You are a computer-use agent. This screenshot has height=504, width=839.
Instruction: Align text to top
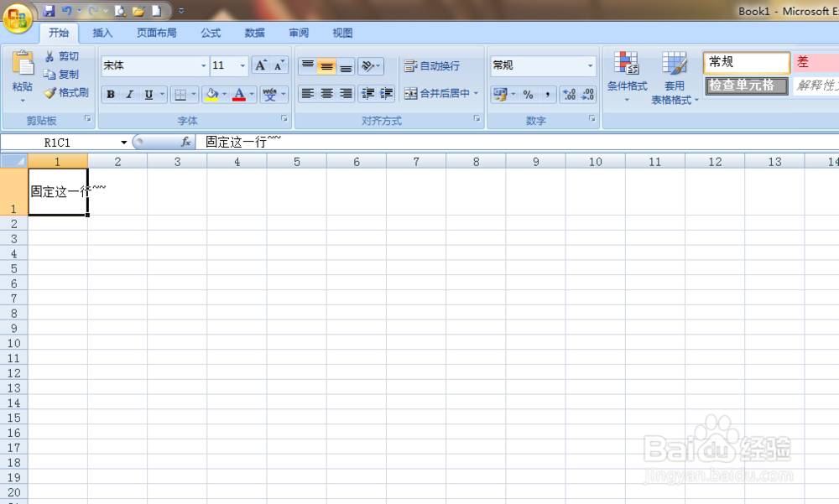308,65
